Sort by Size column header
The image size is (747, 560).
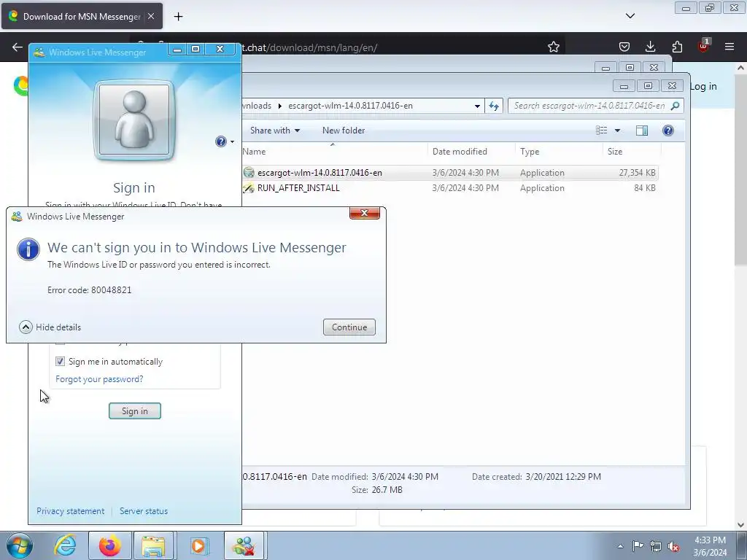(632, 152)
